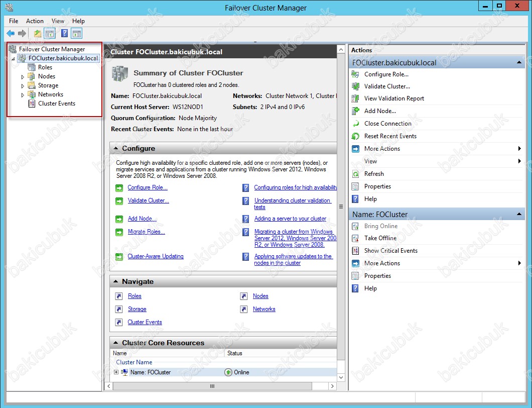Collapse the FOCluster.bakicubuk.local actions group
The height and width of the screenshot is (408, 532).
coord(519,62)
